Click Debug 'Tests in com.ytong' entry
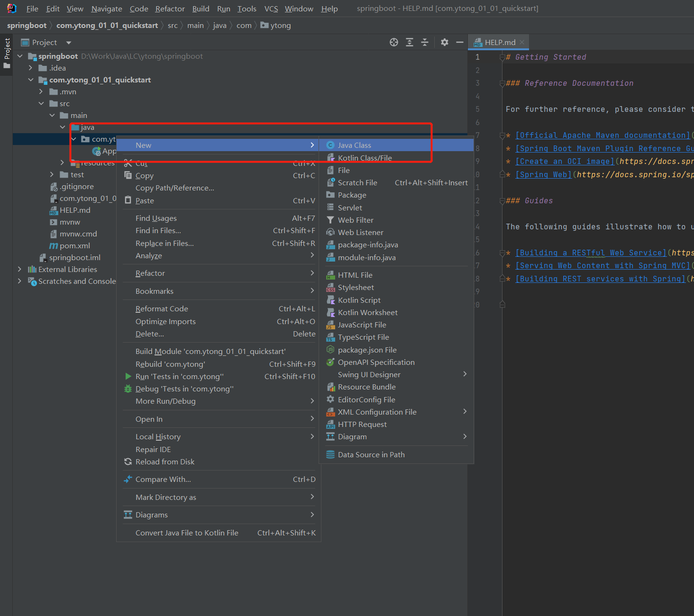The width and height of the screenshot is (694, 616). 219,389
